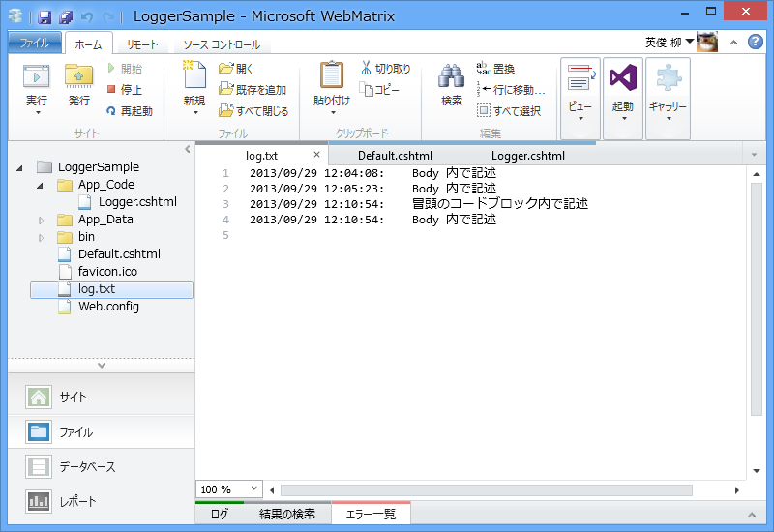The height and width of the screenshot is (532, 774).
Task: Click the horizontal scrollbar thumb in editor
Action: click(487, 490)
